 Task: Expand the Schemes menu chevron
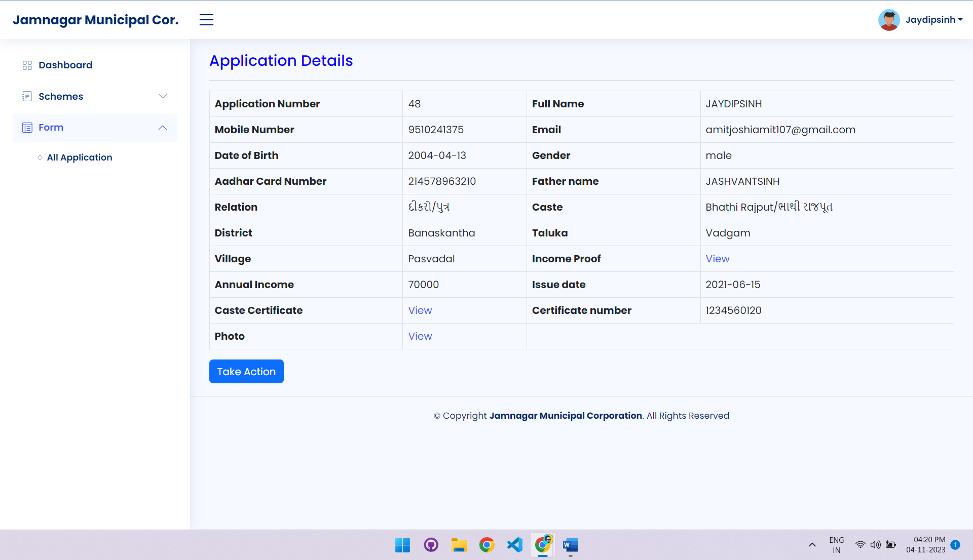coord(163,96)
